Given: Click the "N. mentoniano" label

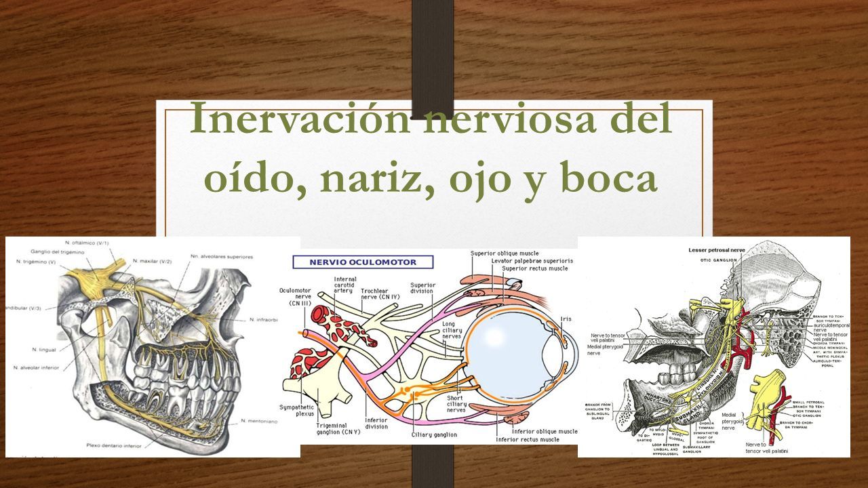Looking at the screenshot, I should pos(259,420).
